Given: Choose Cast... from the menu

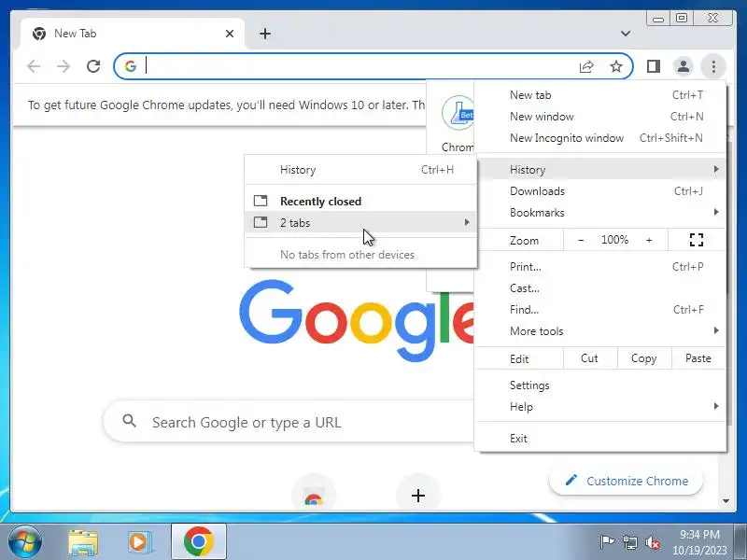Looking at the screenshot, I should pos(600,288).
